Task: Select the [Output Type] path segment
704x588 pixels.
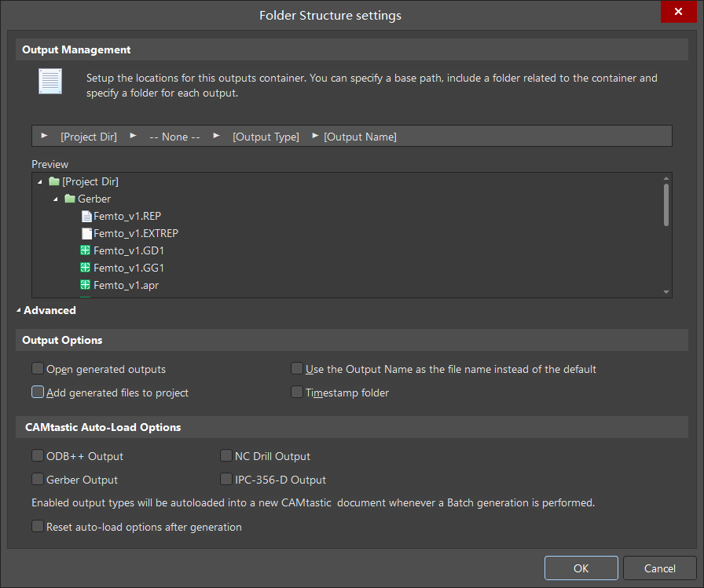Action: 266,137
